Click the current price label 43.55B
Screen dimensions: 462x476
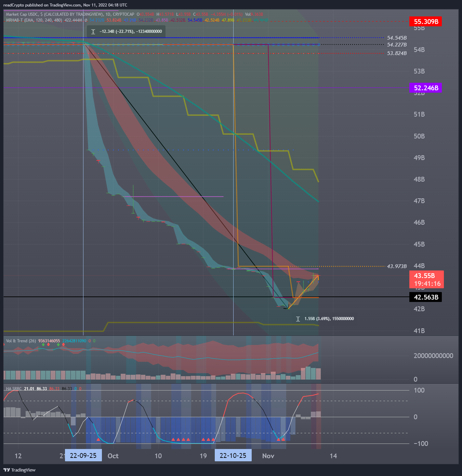424,276
